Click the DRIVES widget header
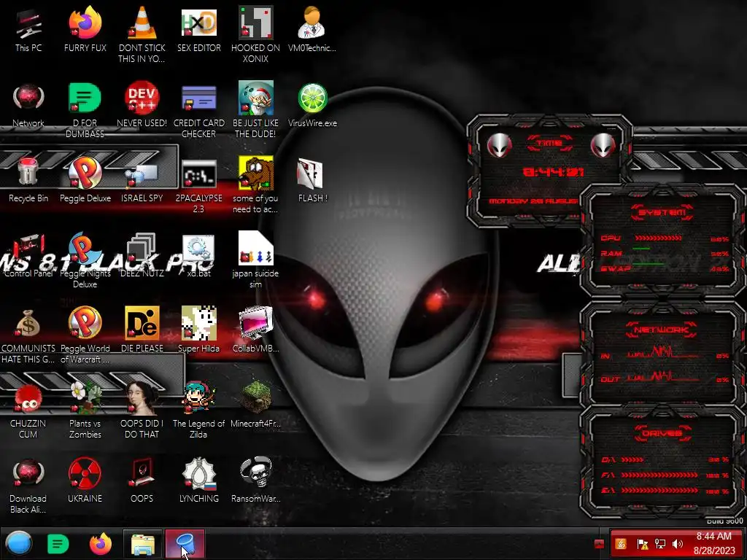Image resolution: width=747 pixels, height=560 pixels. point(662,433)
